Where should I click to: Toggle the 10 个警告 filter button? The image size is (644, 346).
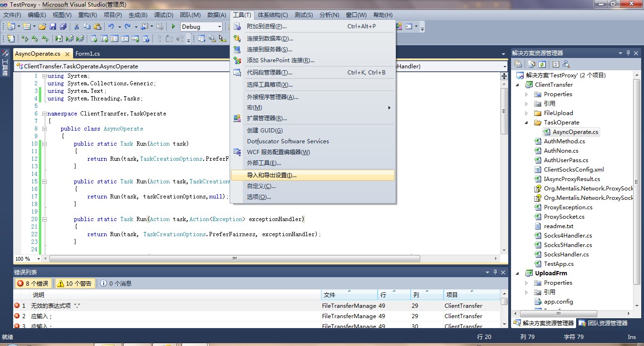coord(75,283)
